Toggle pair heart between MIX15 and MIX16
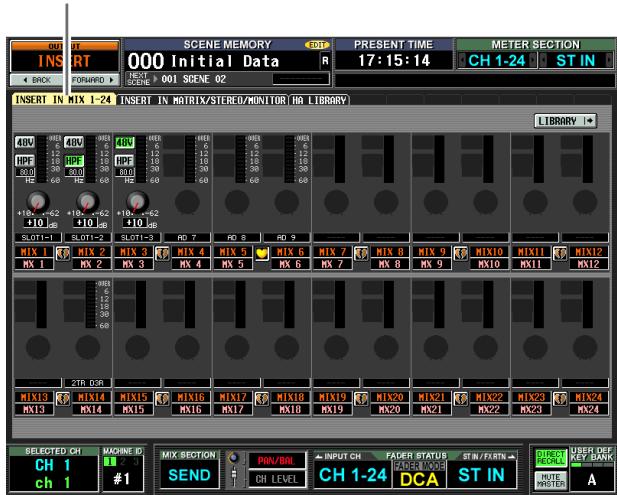This screenshot has width=617, height=495. click(162, 399)
